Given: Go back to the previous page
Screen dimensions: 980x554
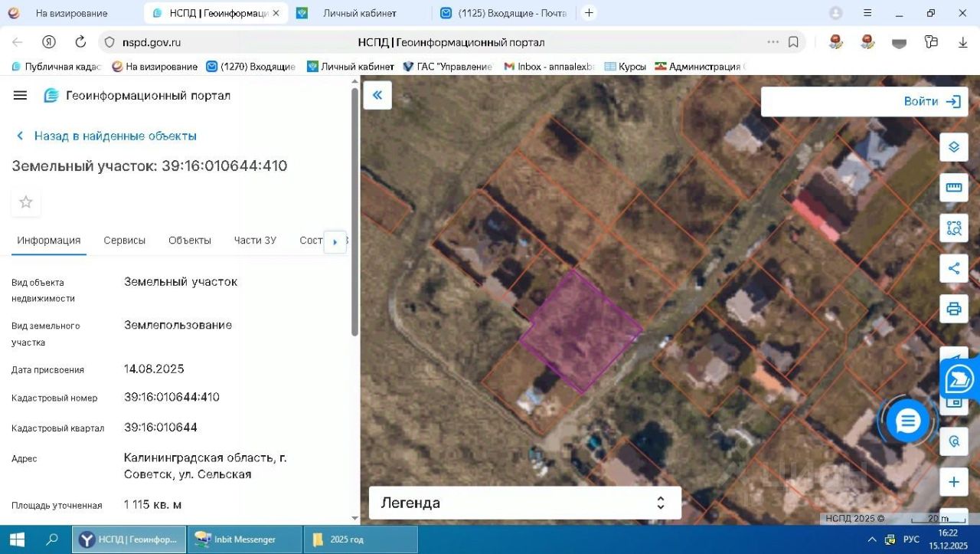Looking at the screenshot, I should [17, 42].
